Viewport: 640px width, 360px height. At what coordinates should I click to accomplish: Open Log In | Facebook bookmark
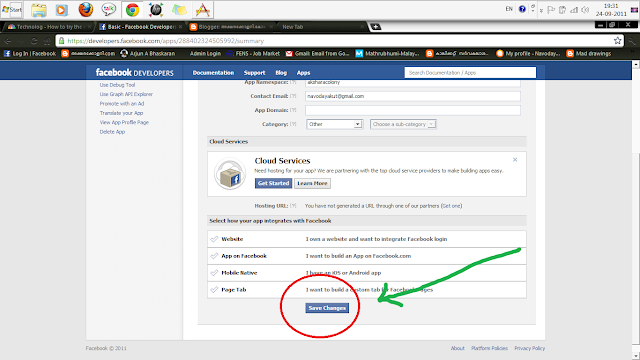(30, 53)
